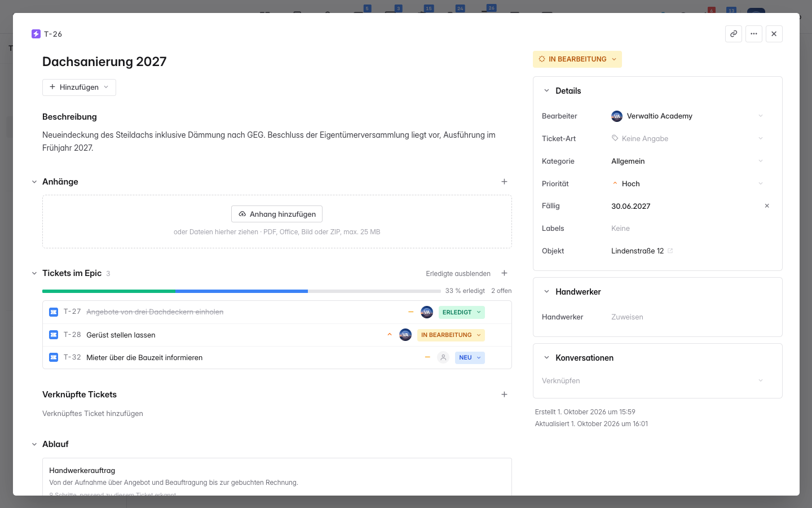Screen dimensions: 812x508
Task: Click the Hinzufügen button
Action: [x=79, y=87]
